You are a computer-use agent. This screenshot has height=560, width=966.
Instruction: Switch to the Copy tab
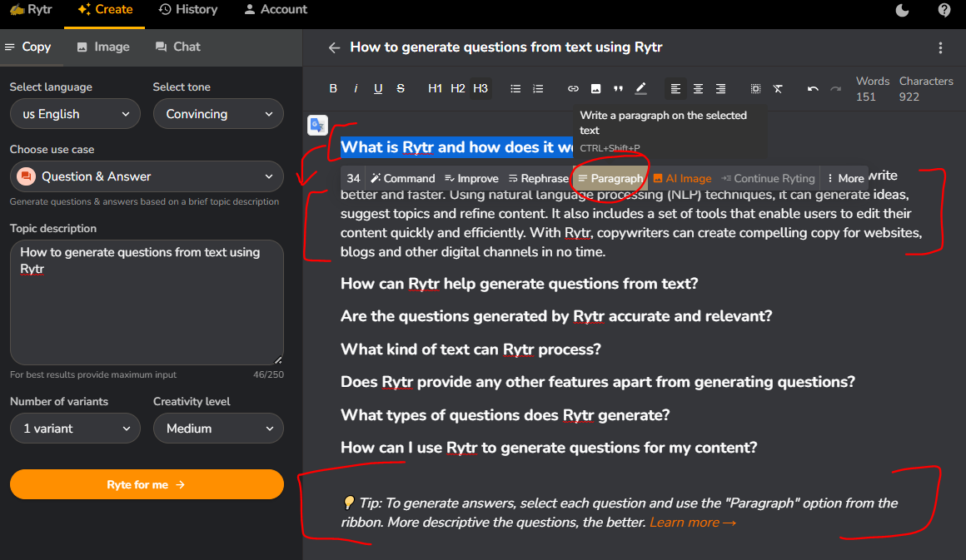point(28,47)
